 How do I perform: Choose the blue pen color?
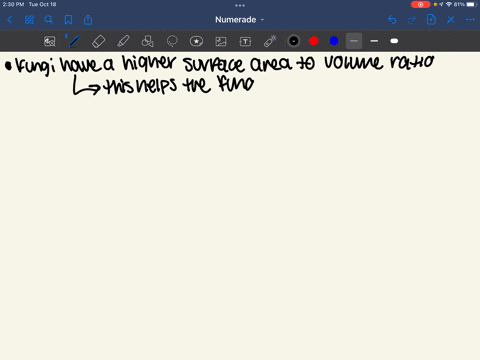(x=334, y=41)
